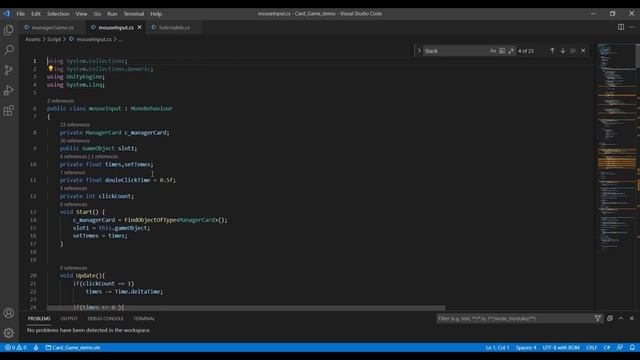This screenshot has width=640, height=360.
Task: Open Card_Game_demo.sln project in status bar
Action: click(x=73, y=348)
